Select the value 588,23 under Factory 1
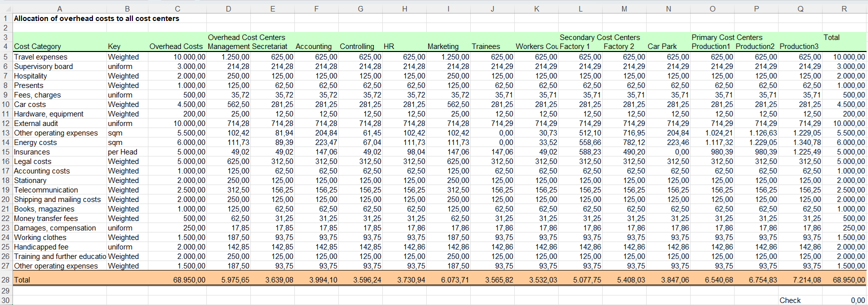 (590, 152)
